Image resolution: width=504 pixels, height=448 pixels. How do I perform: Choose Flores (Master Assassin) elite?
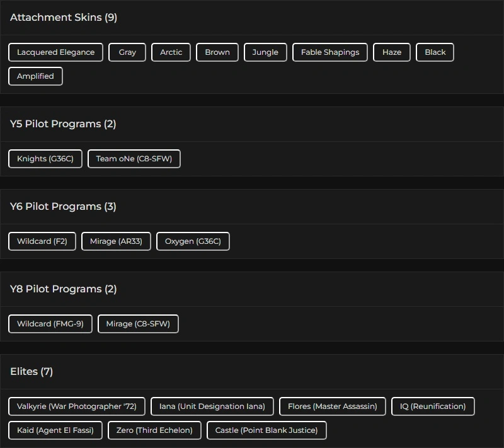point(333,406)
